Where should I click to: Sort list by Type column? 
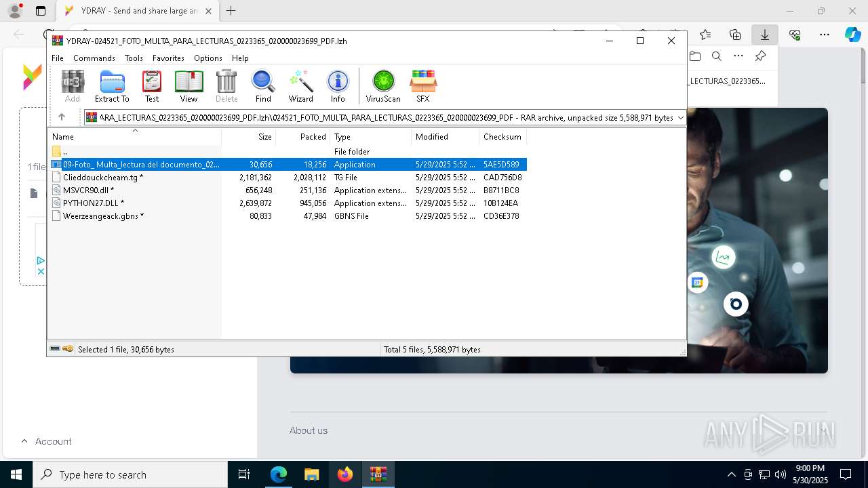click(x=370, y=137)
